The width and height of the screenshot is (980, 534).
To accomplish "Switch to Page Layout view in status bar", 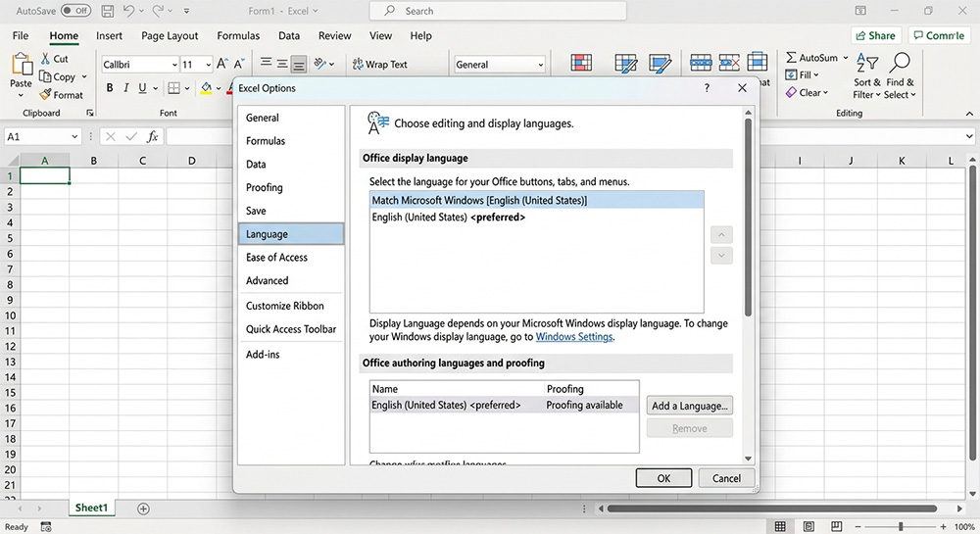I will tap(808, 526).
